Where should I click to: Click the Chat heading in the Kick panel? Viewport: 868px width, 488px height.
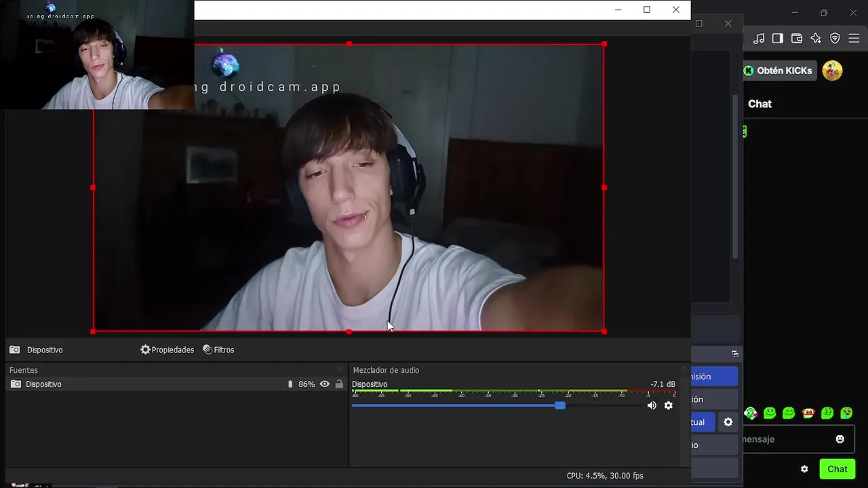759,104
